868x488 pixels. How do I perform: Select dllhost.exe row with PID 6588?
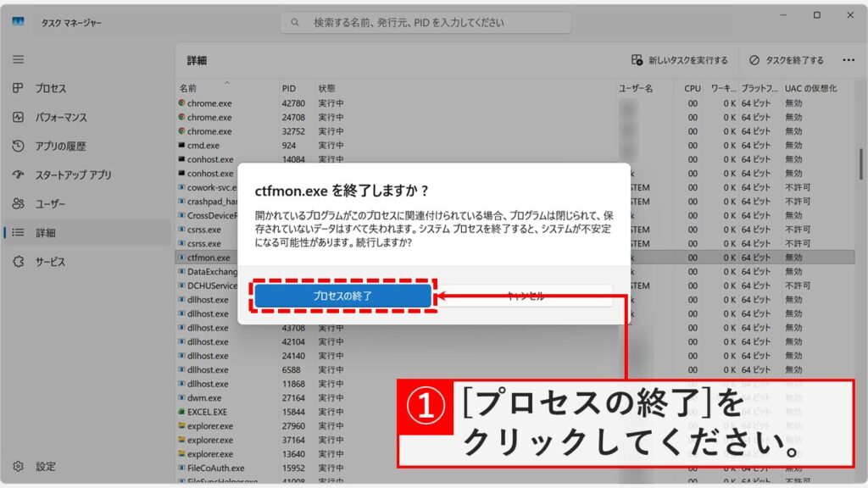coord(515,369)
